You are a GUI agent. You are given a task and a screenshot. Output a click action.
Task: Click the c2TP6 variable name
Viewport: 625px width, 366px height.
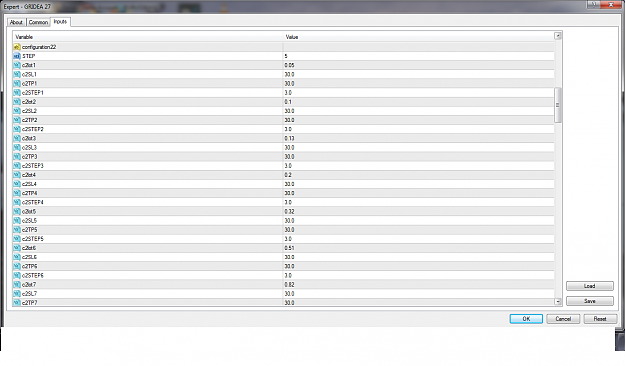(30, 266)
